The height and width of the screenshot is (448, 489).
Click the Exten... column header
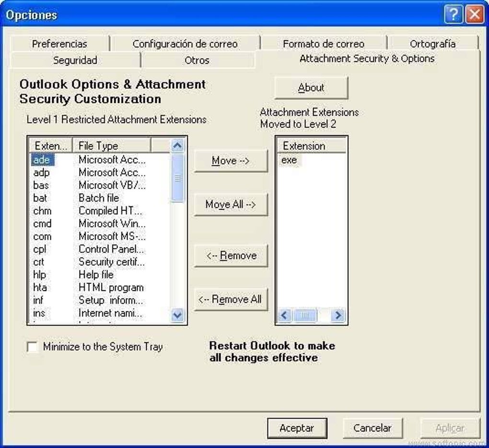click(x=51, y=146)
